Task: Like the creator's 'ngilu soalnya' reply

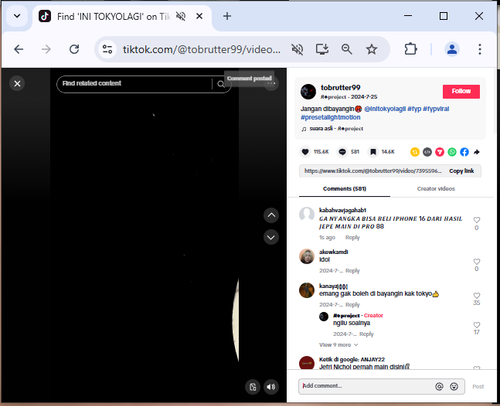Action: (477, 325)
